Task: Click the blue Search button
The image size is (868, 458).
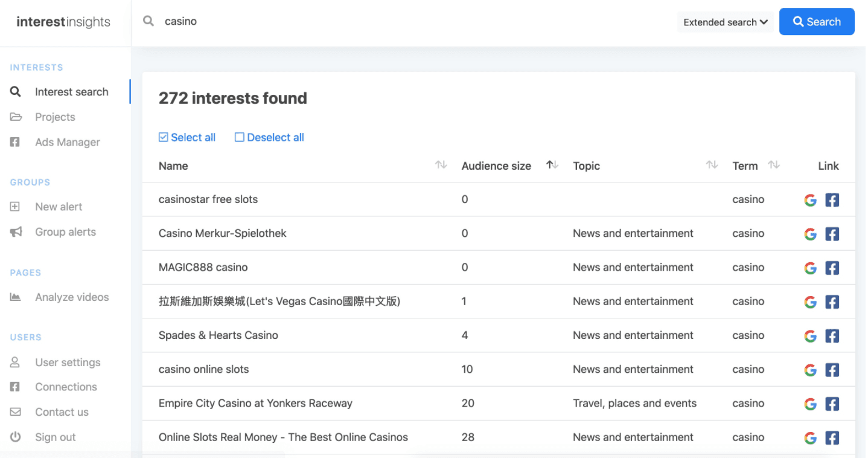Action: coord(817,22)
